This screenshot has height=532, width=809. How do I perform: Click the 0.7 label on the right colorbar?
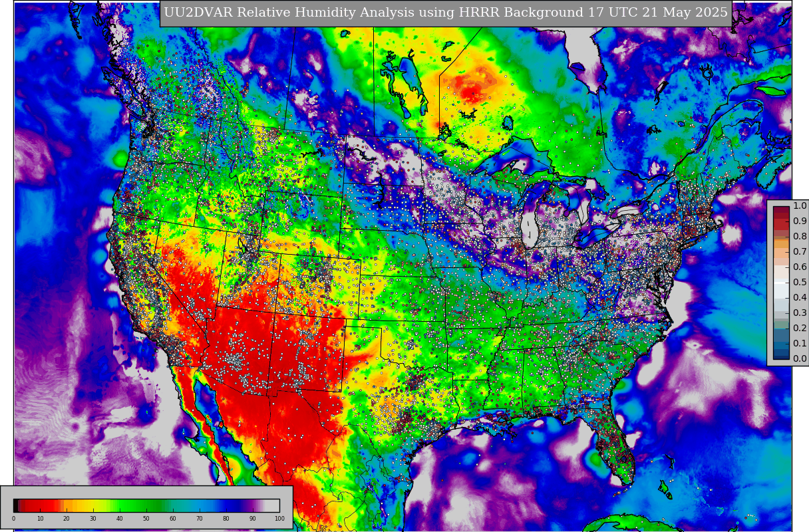coord(800,252)
